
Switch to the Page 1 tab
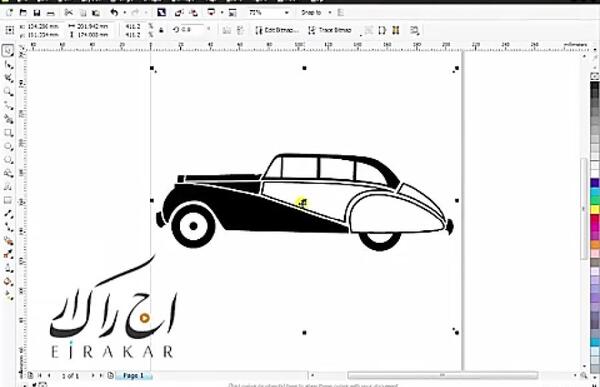134,376
